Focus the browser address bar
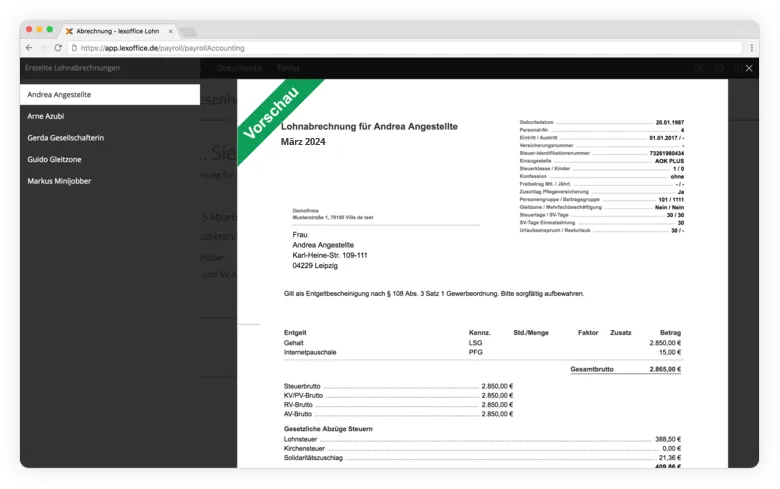This screenshot has height=489, width=780. 400,47
